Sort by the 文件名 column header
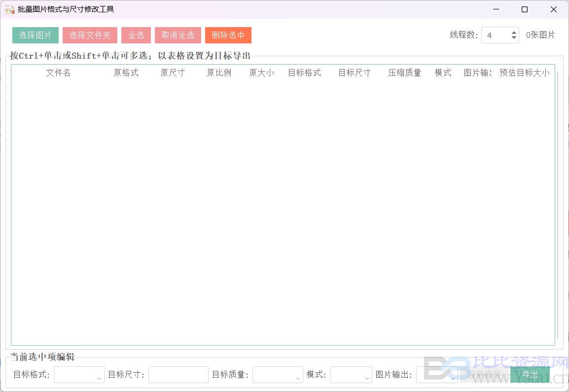This screenshot has height=392, width=569. pos(58,73)
